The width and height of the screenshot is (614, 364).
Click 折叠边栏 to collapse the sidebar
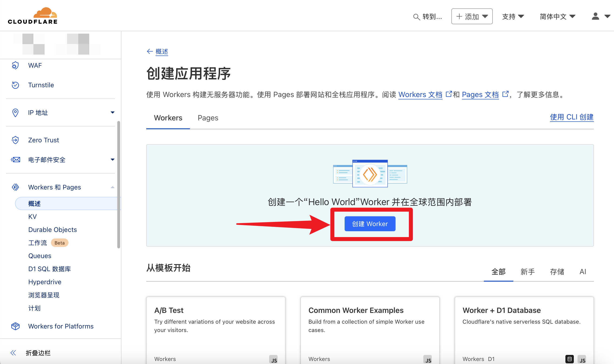pos(38,353)
